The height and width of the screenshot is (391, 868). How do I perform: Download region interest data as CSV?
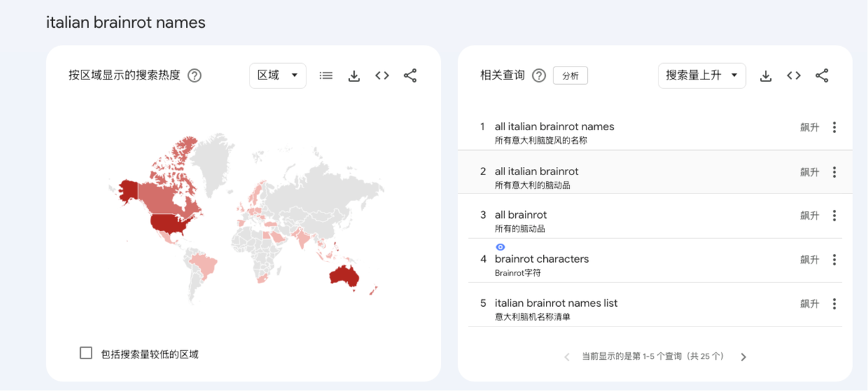click(354, 76)
